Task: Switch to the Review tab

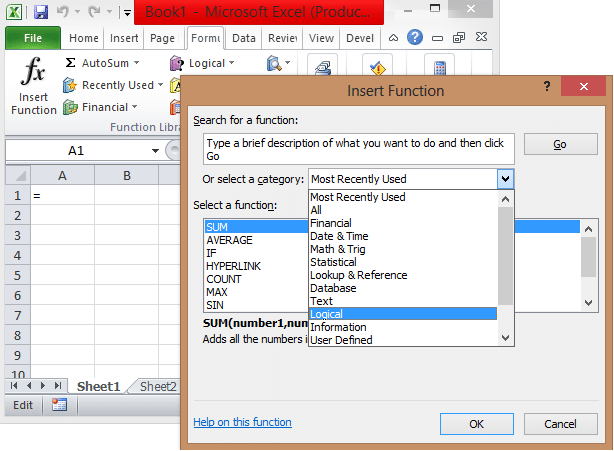Action: (282, 38)
